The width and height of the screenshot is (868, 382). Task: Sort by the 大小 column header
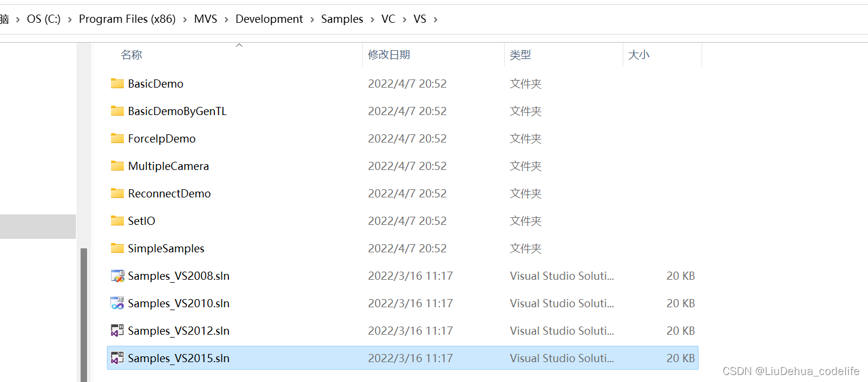click(x=638, y=55)
